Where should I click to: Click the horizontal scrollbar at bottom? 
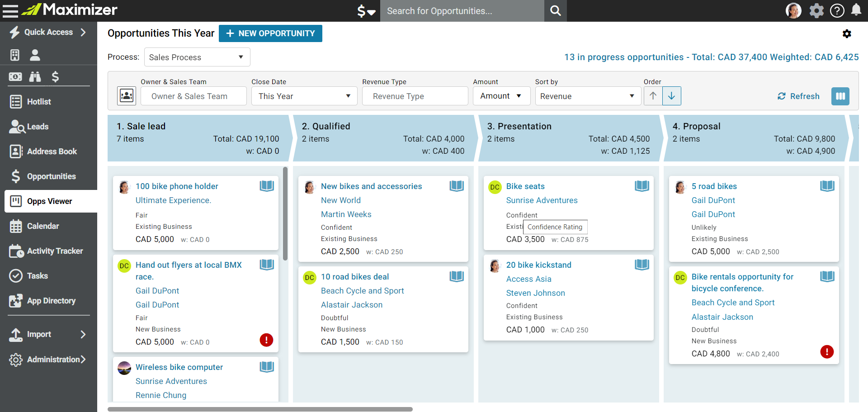tap(260, 409)
